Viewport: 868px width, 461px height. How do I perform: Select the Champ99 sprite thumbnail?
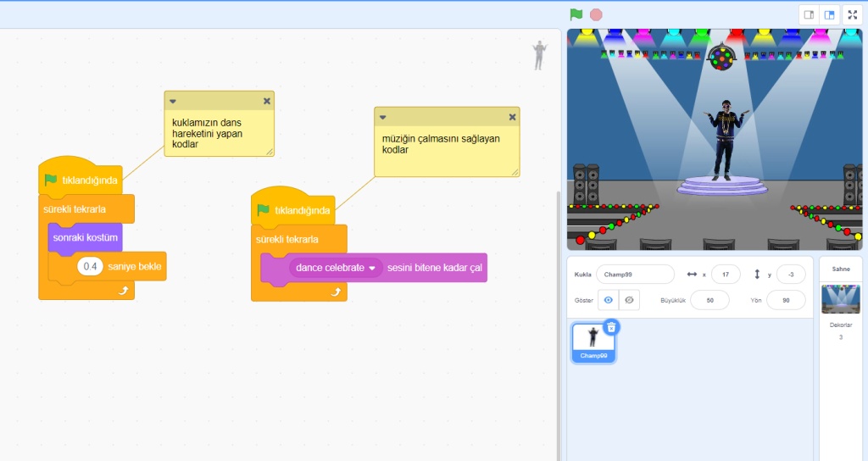(593, 343)
